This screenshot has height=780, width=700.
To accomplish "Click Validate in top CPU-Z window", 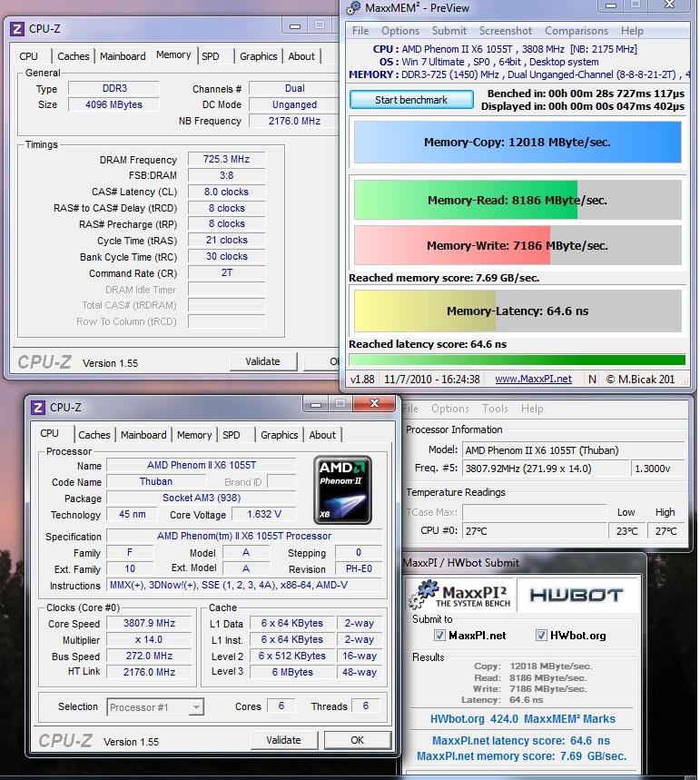I will pyautogui.click(x=263, y=361).
